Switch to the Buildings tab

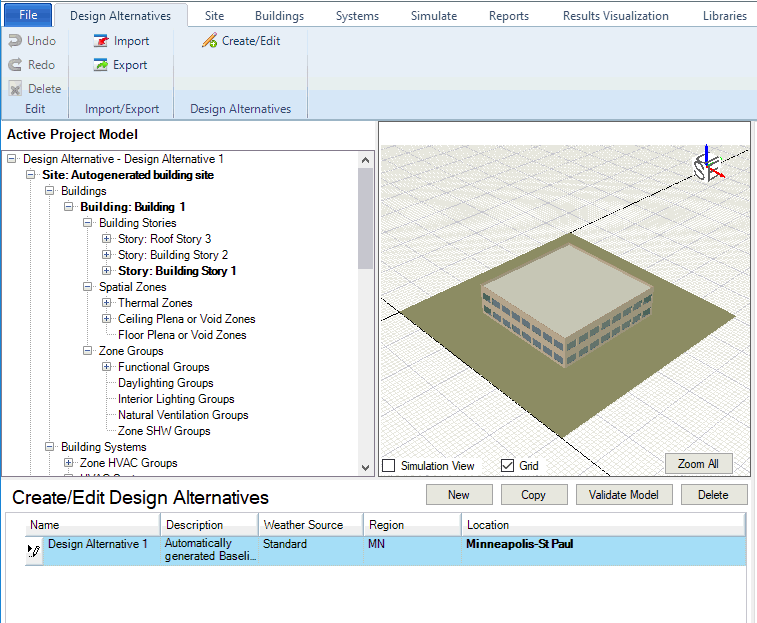pos(279,16)
